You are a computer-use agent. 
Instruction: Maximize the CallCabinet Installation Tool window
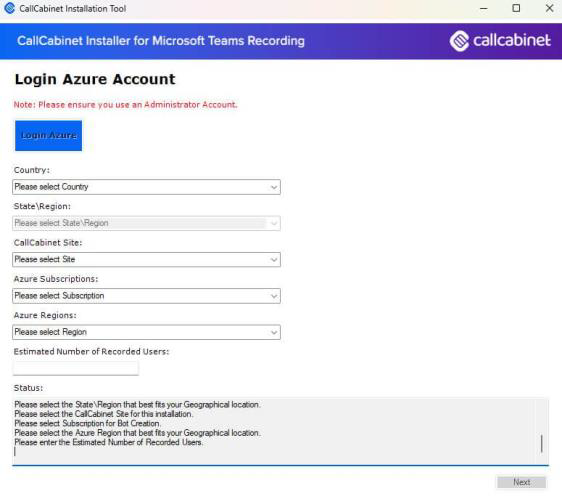tap(516, 8)
